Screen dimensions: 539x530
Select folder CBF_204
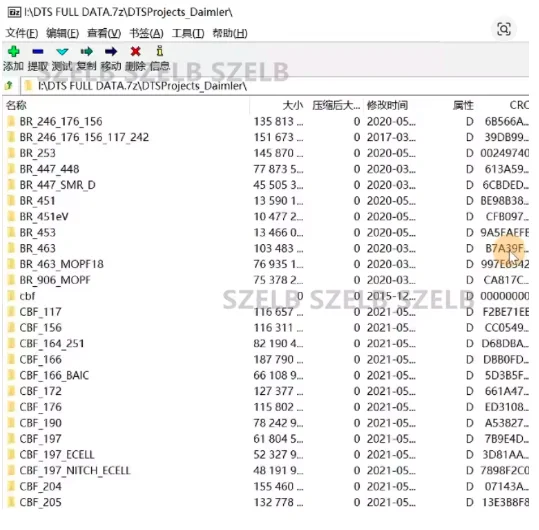41,486
